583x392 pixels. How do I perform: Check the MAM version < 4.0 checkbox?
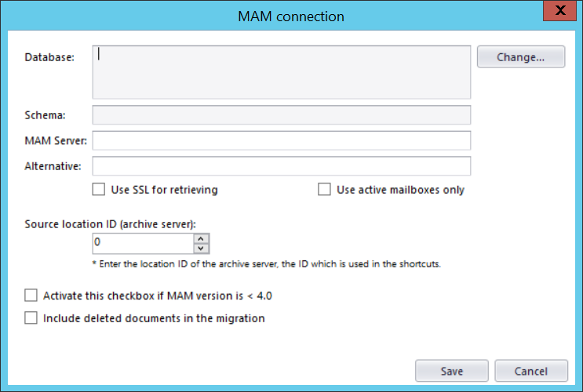[x=31, y=296]
